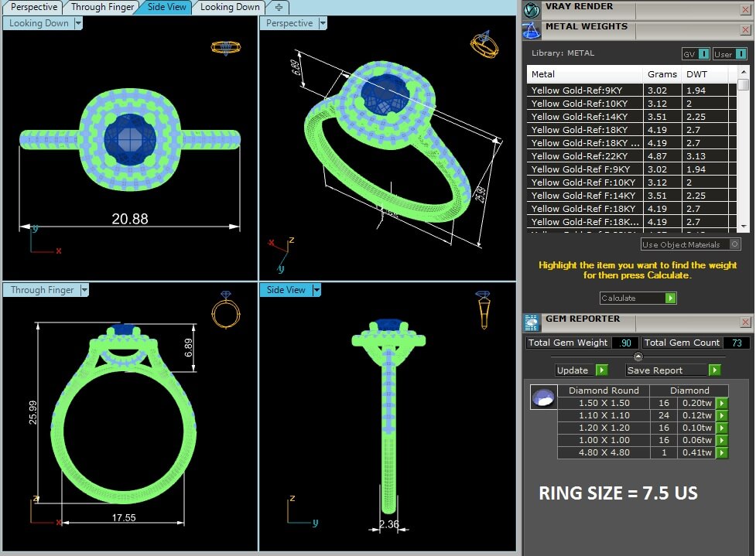Click the green arrow on the 0.12tw row
This screenshot has height=556, width=756.
pos(721,415)
